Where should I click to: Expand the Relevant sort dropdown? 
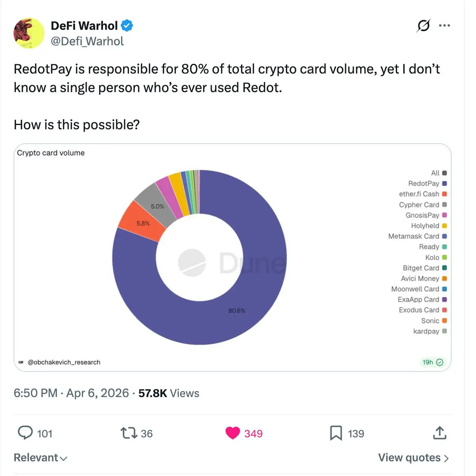click(40, 458)
